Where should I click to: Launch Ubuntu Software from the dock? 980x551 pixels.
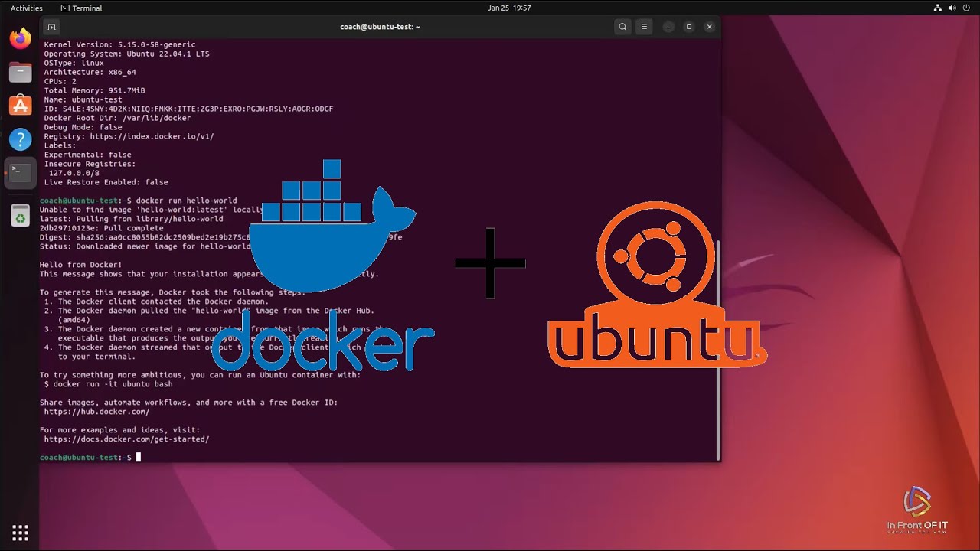pos(20,106)
